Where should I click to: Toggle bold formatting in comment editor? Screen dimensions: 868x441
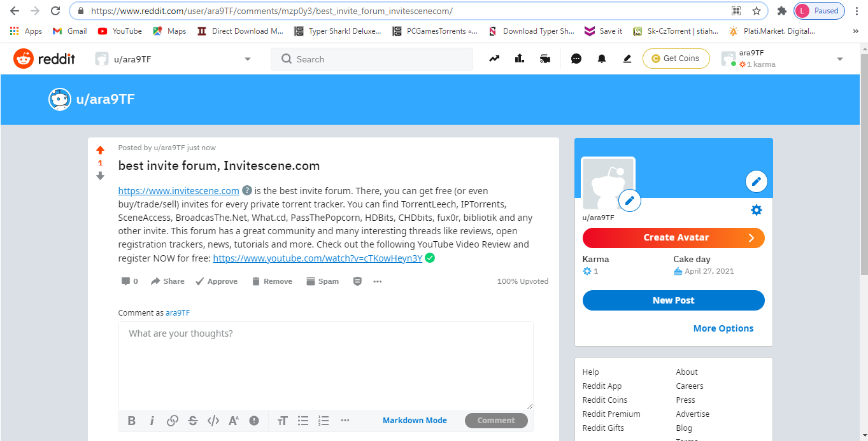coord(132,421)
